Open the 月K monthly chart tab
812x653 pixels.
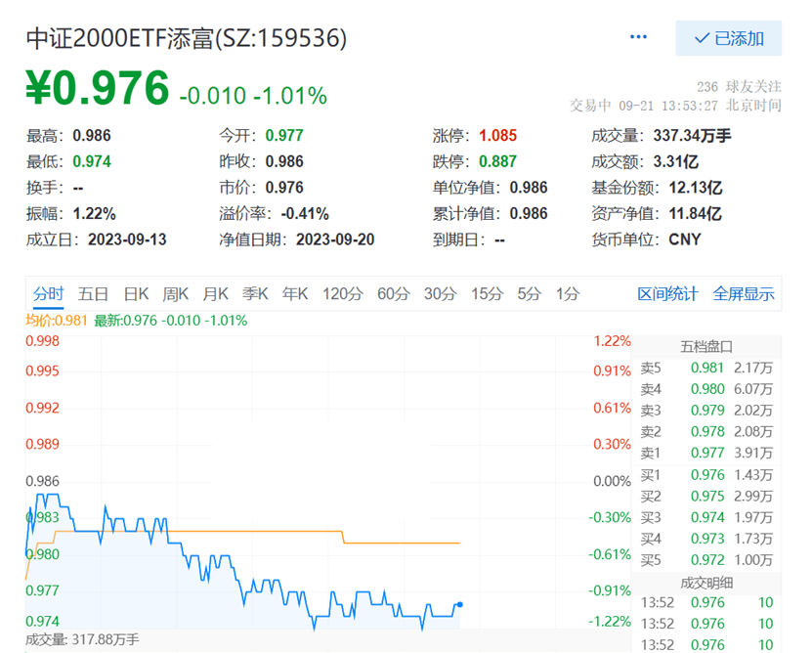[215, 294]
